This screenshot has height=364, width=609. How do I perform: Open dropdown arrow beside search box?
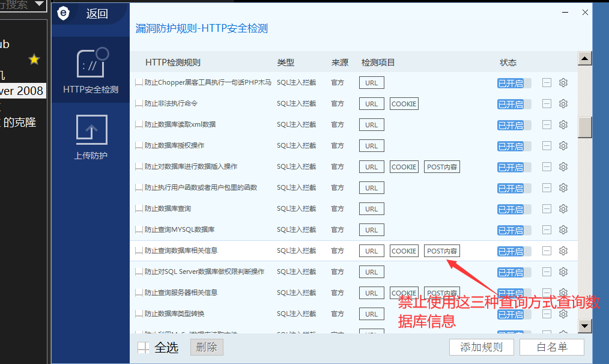tap(38, 5)
